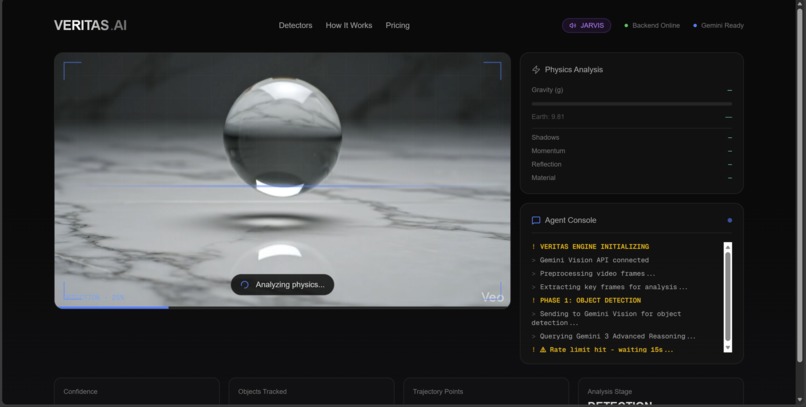Click the lightning Physics Analysis icon
Image resolution: width=806 pixels, height=407 pixels.
pos(536,69)
